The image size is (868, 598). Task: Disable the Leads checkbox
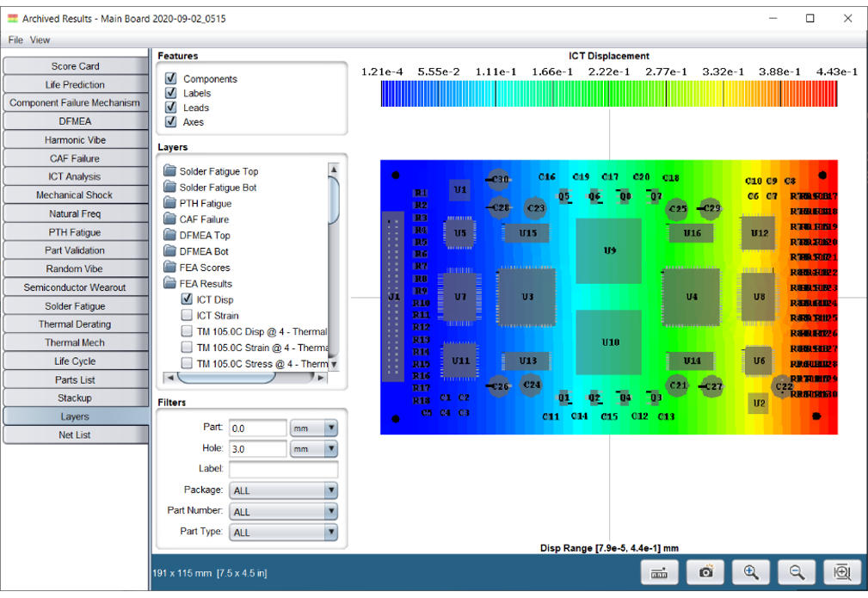(x=170, y=108)
